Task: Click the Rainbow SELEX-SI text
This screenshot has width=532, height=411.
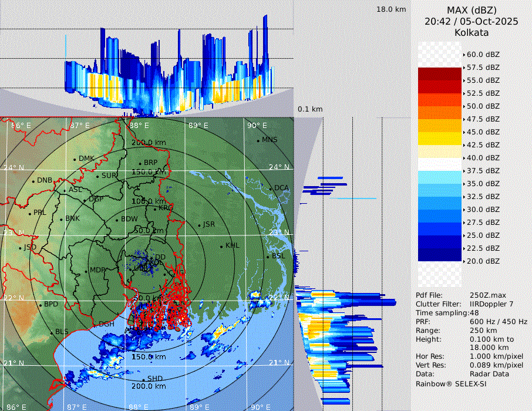Action: pyautogui.click(x=451, y=384)
